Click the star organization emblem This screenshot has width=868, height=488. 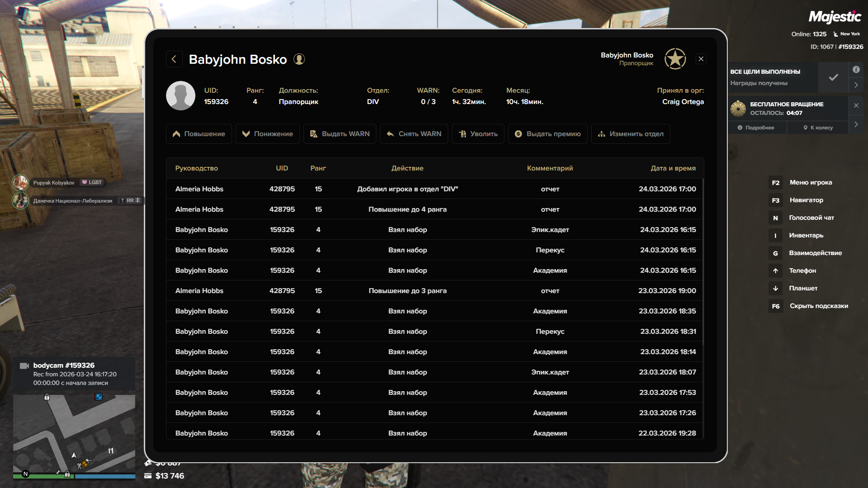pos(675,59)
